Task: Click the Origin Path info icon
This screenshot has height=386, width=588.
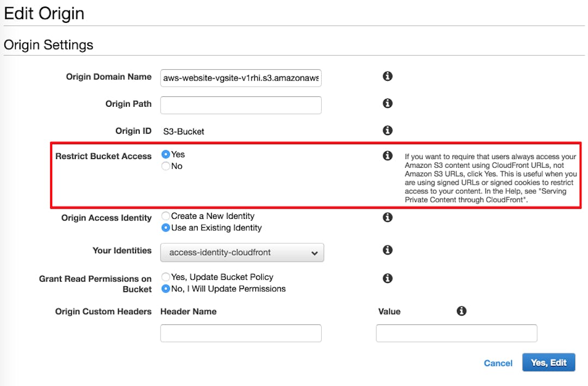Action: (388, 103)
